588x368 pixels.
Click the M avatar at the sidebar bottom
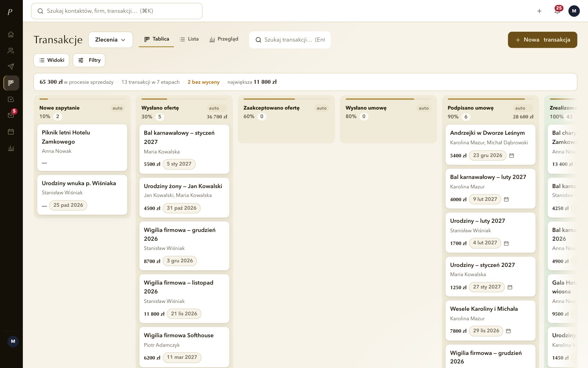[x=13, y=342]
